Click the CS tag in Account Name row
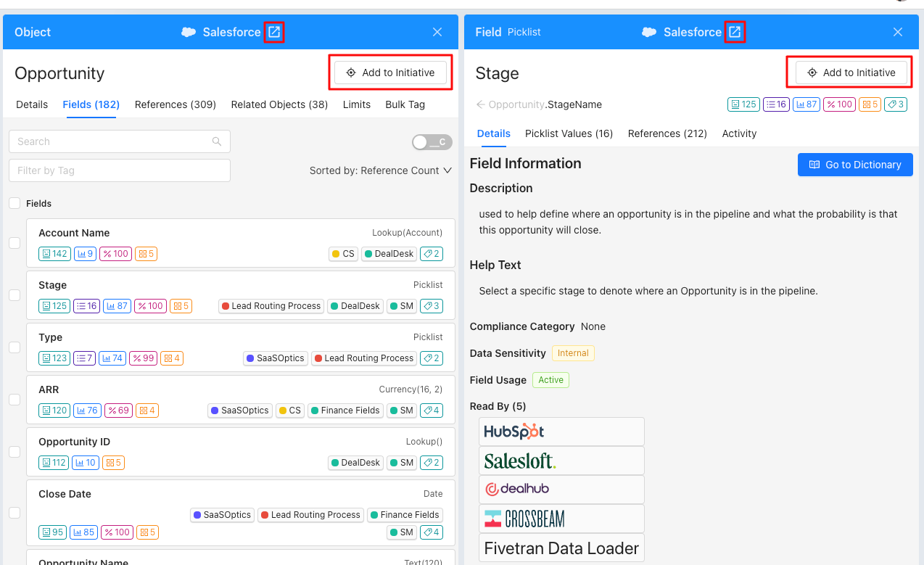The height and width of the screenshot is (565, 924). pos(343,254)
